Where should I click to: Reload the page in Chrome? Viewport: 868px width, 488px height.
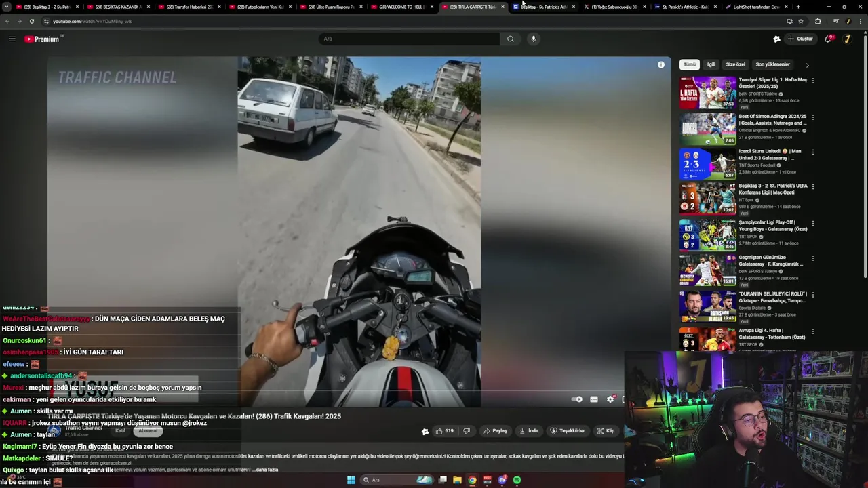point(32,21)
